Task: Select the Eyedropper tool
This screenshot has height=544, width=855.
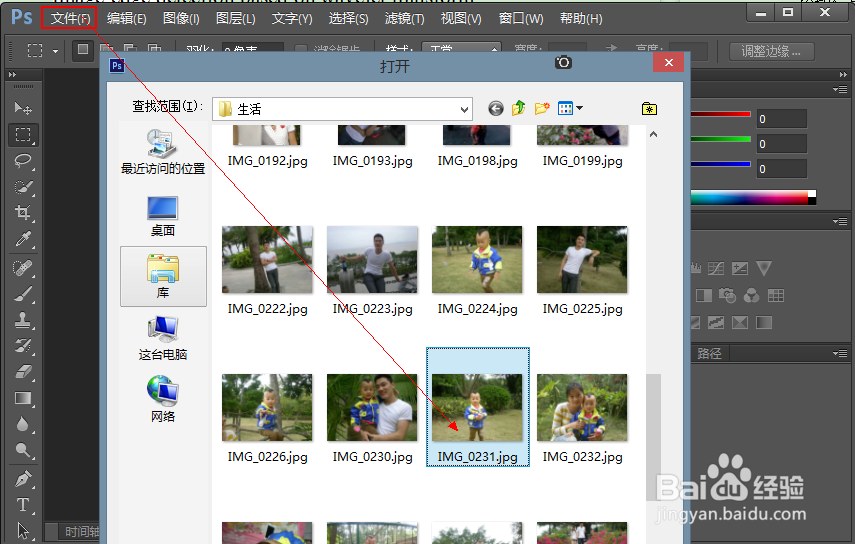Action: coord(23,239)
